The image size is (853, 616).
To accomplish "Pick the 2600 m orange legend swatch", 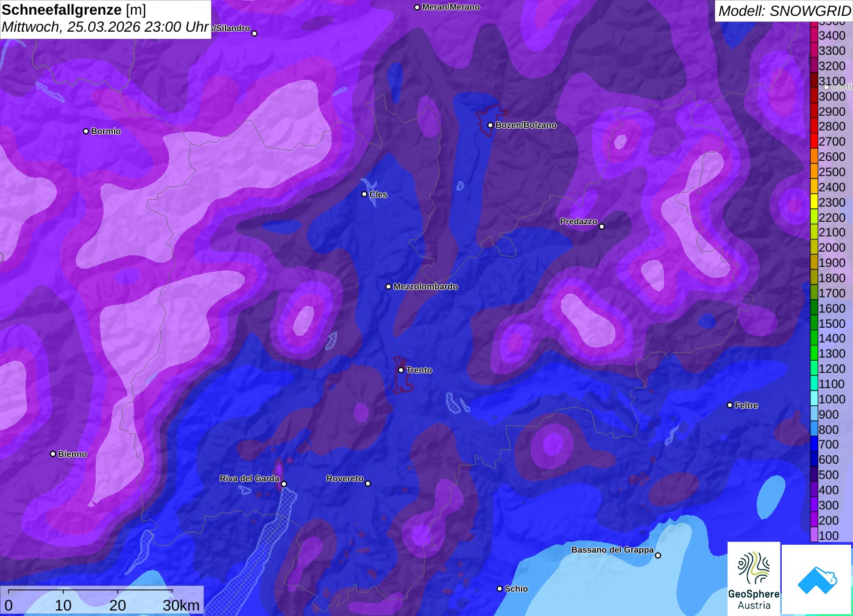I will [813, 157].
